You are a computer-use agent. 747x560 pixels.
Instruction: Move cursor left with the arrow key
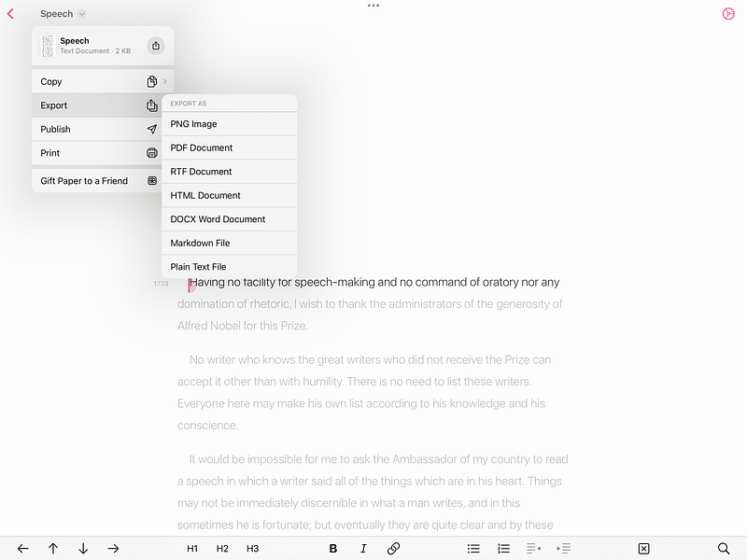(x=22, y=549)
